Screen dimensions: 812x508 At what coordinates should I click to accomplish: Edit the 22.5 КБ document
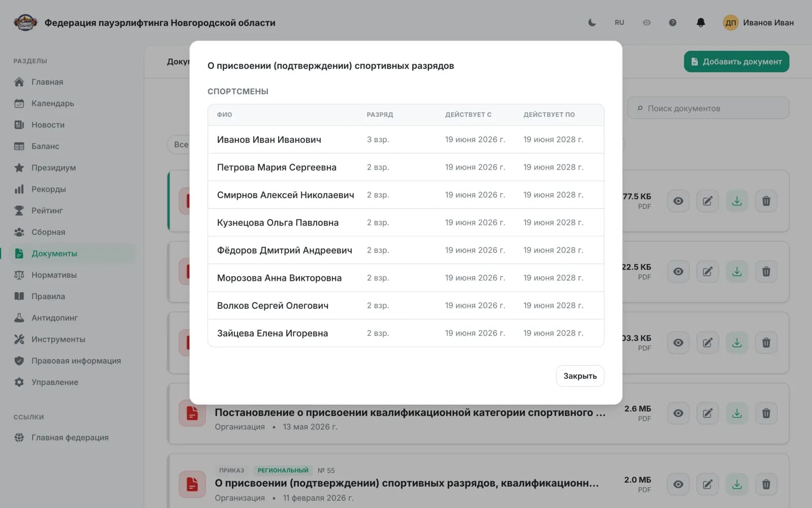(x=707, y=272)
